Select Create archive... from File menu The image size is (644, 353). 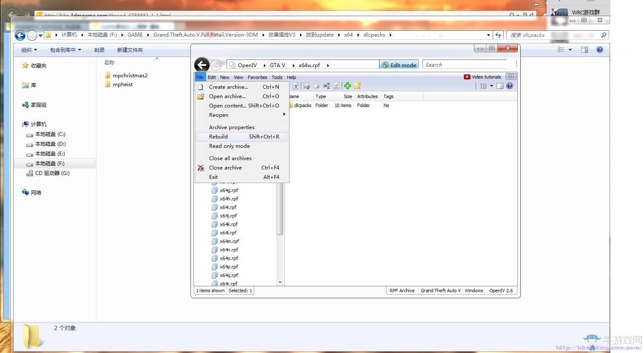242,87
